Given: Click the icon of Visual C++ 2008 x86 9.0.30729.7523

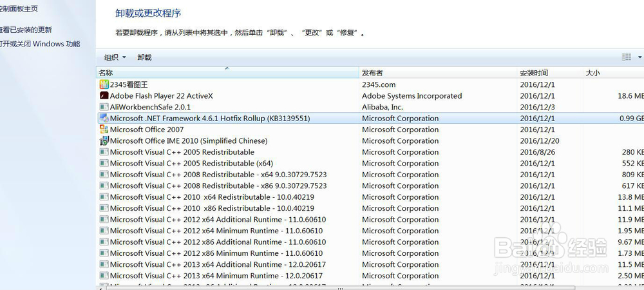Looking at the screenshot, I should tap(104, 186).
